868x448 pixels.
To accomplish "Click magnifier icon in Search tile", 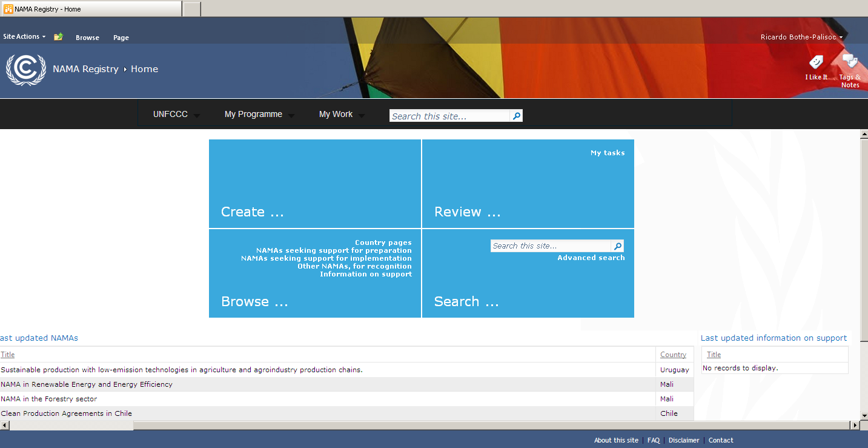I will click(617, 246).
